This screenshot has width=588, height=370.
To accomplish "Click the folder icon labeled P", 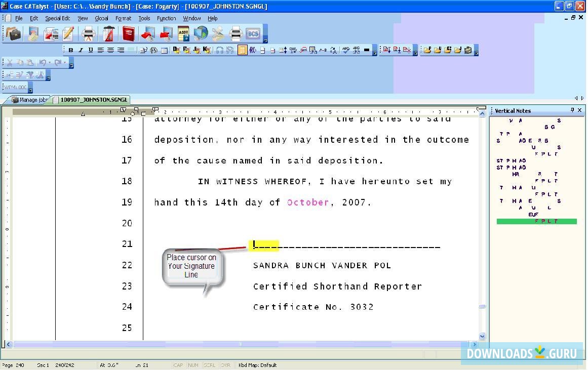I will (427, 50).
